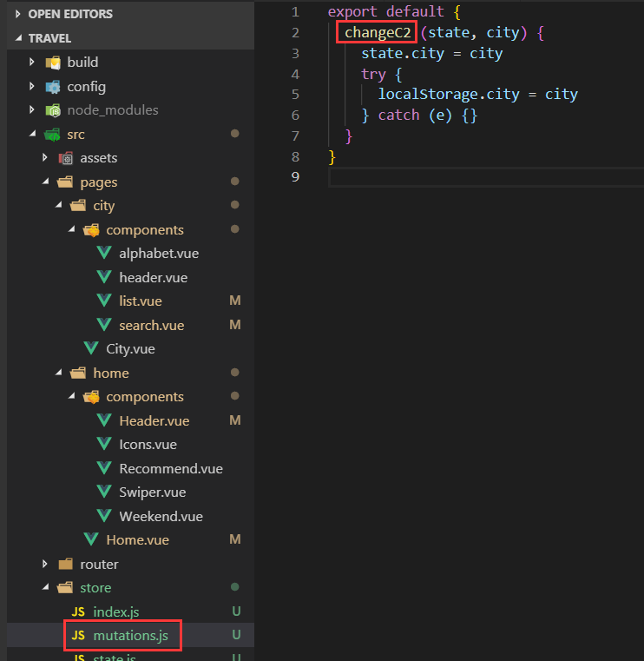
Task: Click the Vue icon beside Swiper.vue
Action: (104, 492)
